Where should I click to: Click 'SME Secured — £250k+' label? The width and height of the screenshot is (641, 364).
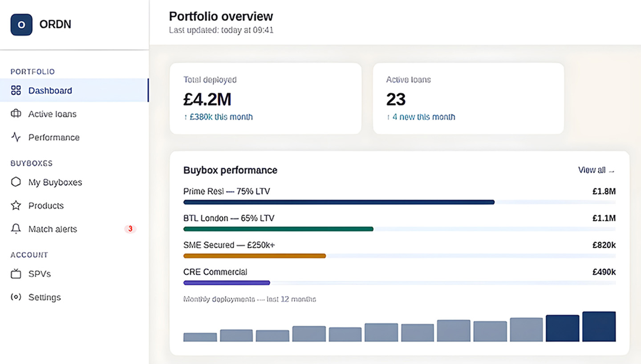[x=229, y=245]
